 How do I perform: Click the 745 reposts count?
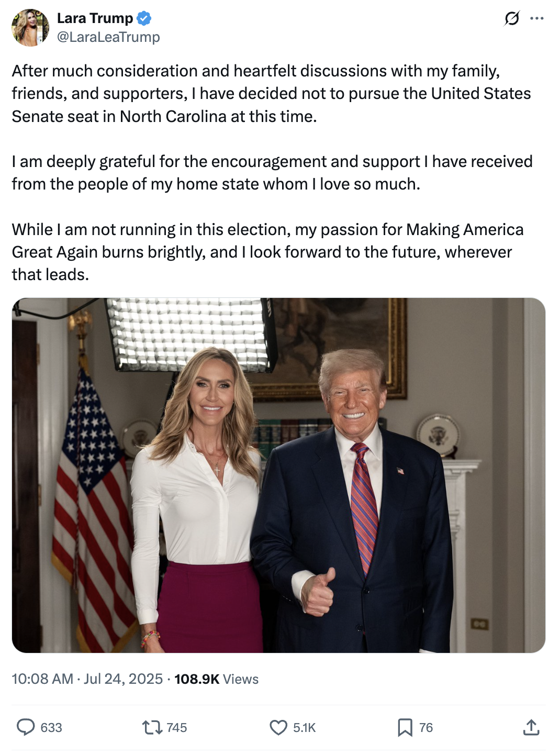point(177,728)
